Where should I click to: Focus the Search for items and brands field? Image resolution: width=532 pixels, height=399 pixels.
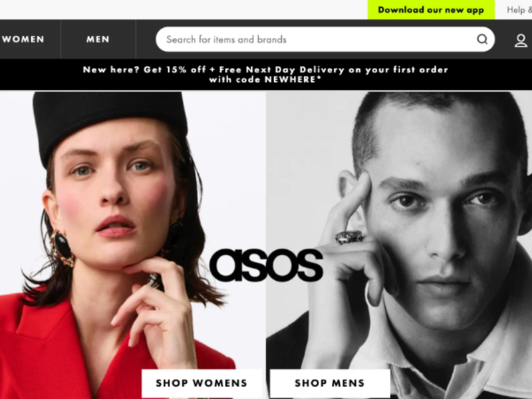[325, 39]
